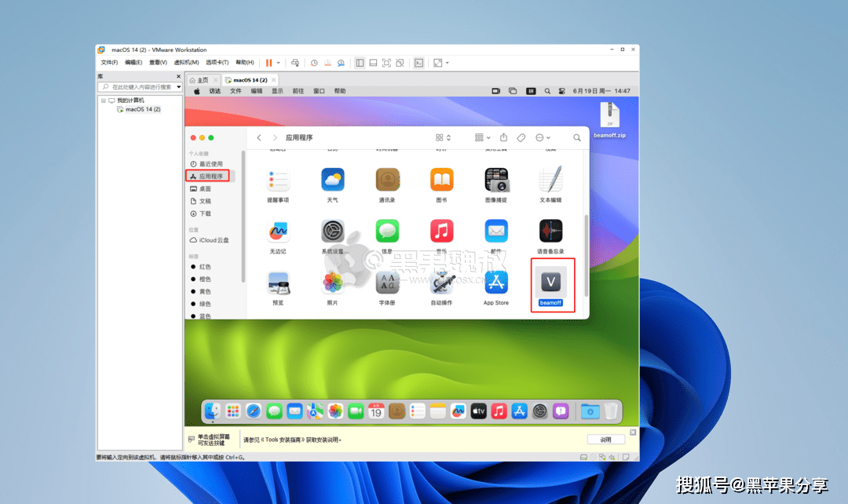This screenshot has width=848, height=504.
Task: Select 下载 in Finder sidebar
Action: 205,214
